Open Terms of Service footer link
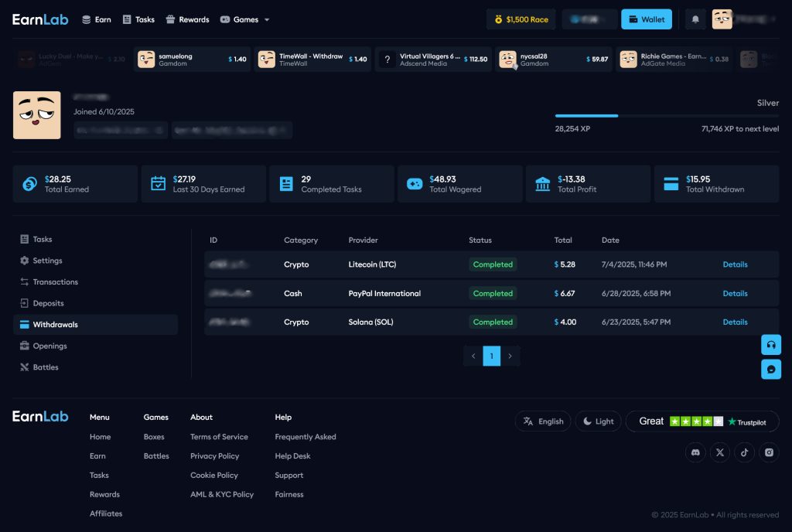The height and width of the screenshot is (532, 792). pyautogui.click(x=219, y=437)
